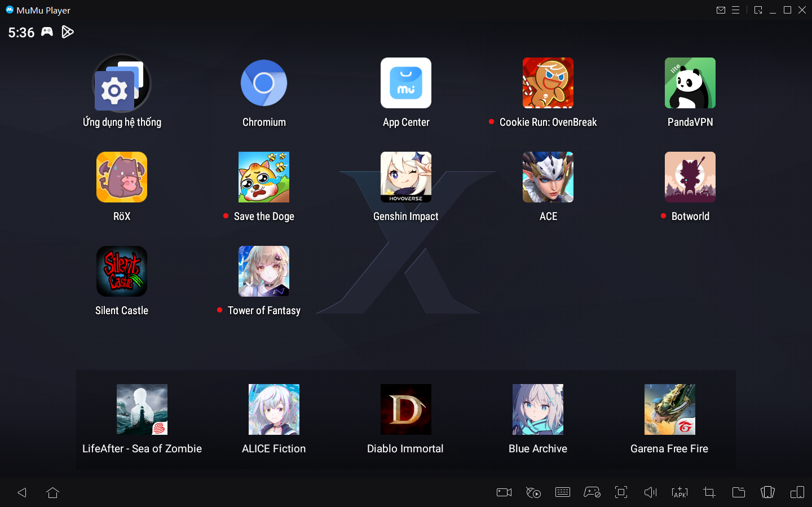Launch Genshin Impact
The width and height of the screenshot is (812, 507).
(x=406, y=177)
